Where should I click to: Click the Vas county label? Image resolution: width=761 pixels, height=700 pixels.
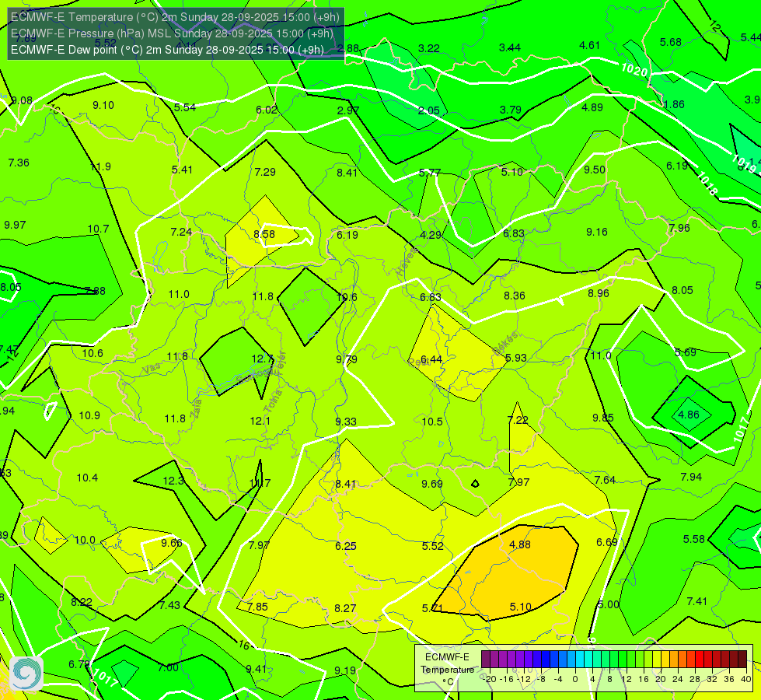click(x=152, y=369)
